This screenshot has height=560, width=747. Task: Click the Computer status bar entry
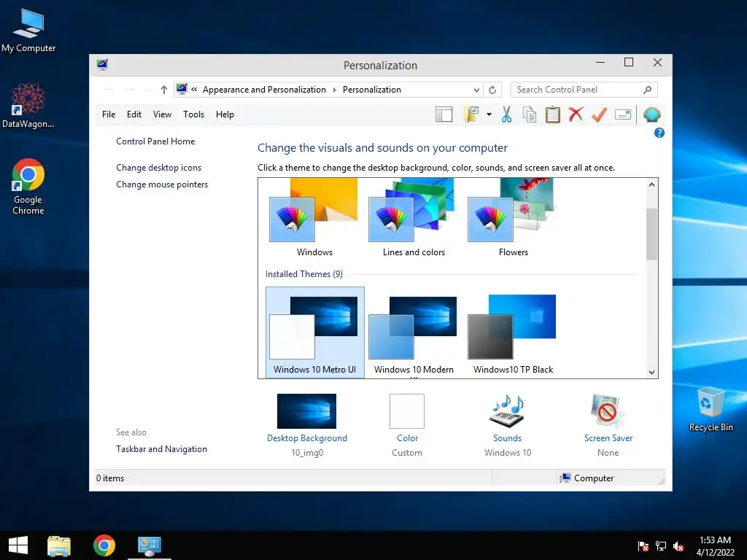[x=587, y=478]
